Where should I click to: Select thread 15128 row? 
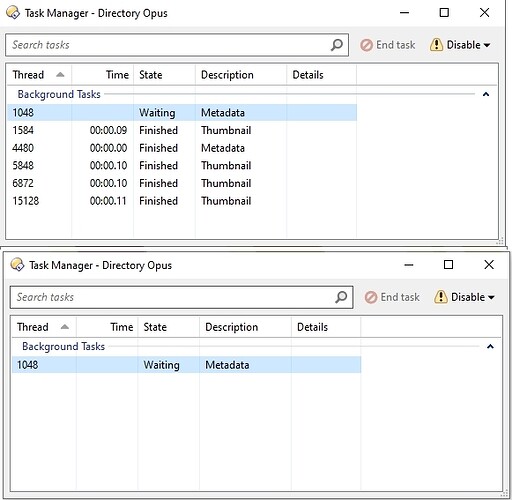pyautogui.click(x=182, y=201)
